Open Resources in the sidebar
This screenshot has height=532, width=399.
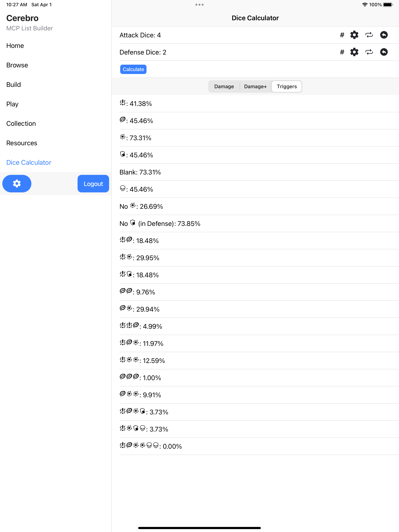22,143
